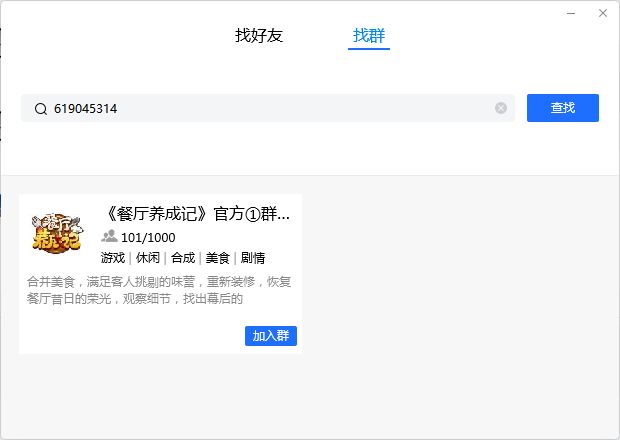The height and width of the screenshot is (440, 620).
Task: Click the 查找 search button
Action: [x=563, y=108]
